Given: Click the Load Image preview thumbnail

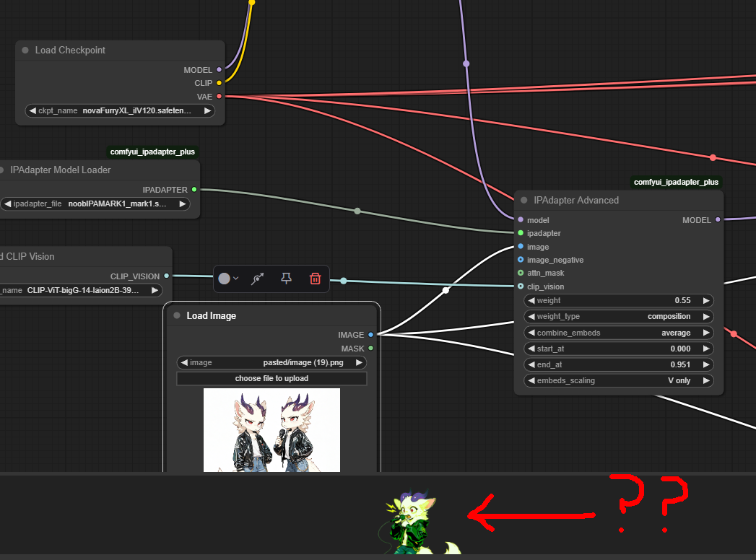Looking at the screenshot, I should 272,430.
